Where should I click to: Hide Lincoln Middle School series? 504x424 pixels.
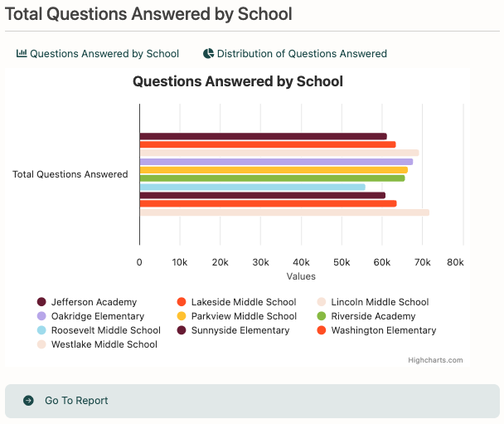click(x=372, y=302)
